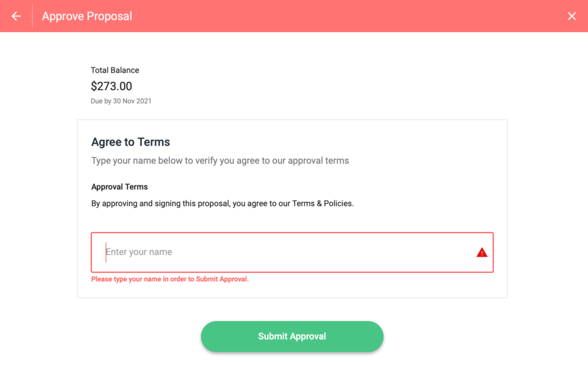Open the Terms & Policies text
The width and height of the screenshot is (588, 367).
point(322,203)
